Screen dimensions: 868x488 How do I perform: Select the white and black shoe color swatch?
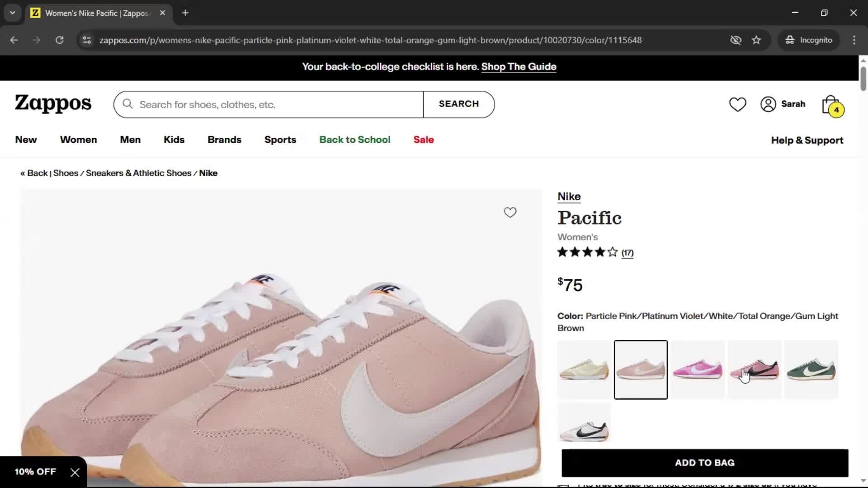584,422
